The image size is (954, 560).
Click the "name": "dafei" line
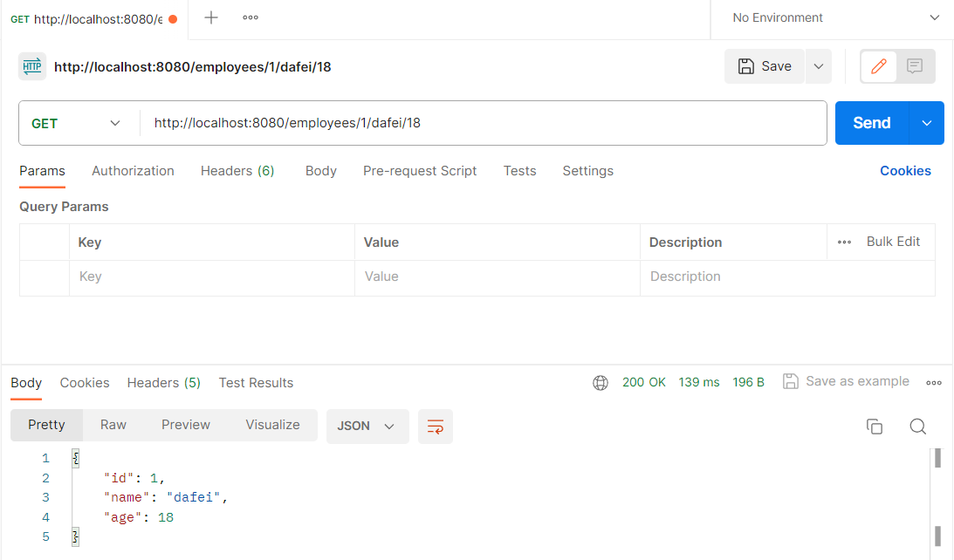click(166, 497)
